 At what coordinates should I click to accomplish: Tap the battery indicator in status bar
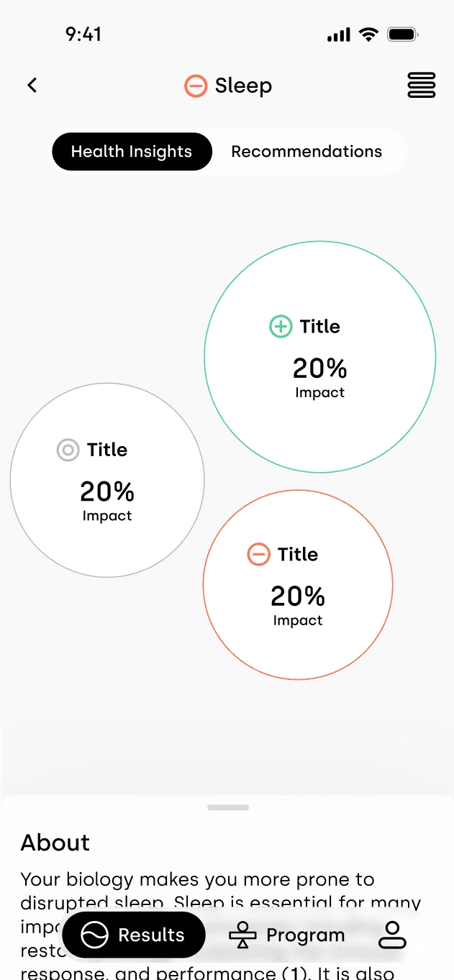click(403, 35)
